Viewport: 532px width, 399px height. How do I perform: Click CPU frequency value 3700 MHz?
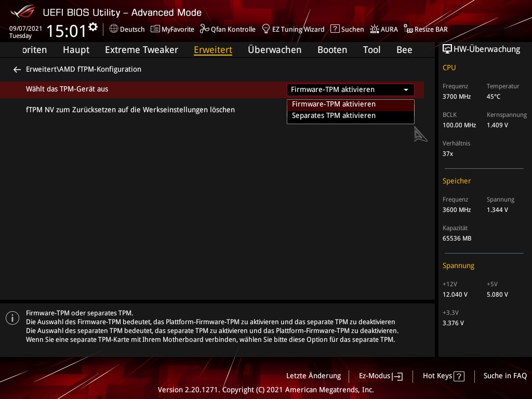tap(456, 97)
